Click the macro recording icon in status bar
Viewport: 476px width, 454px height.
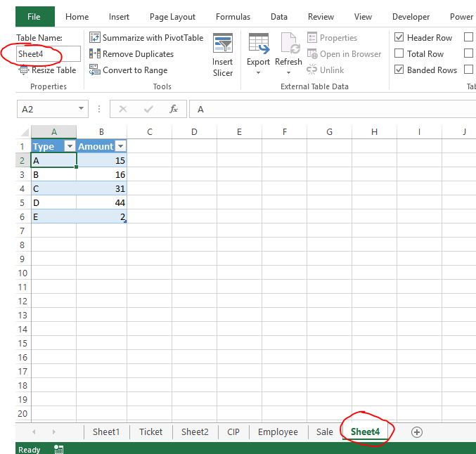click(x=58, y=450)
